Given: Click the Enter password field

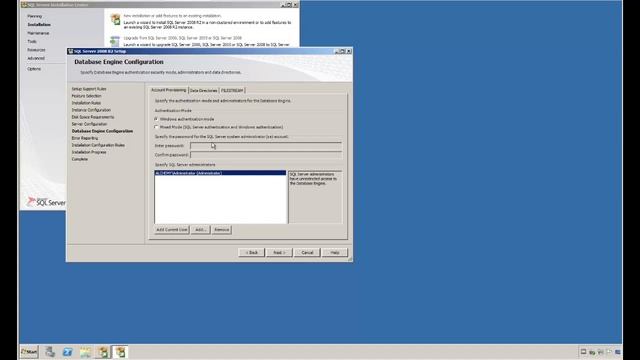Looking at the screenshot, I should pyautogui.click(x=266, y=146).
